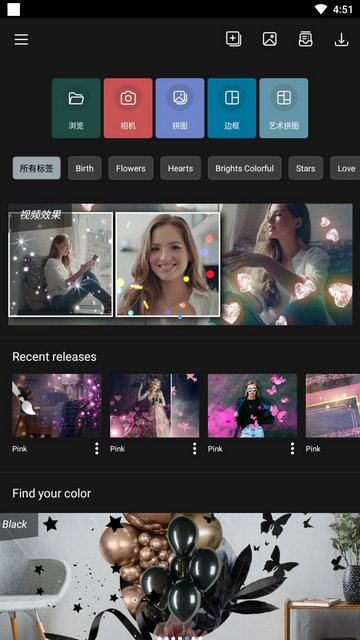Tap the Black color label
The height and width of the screenshot is (640, 360).
15,524
